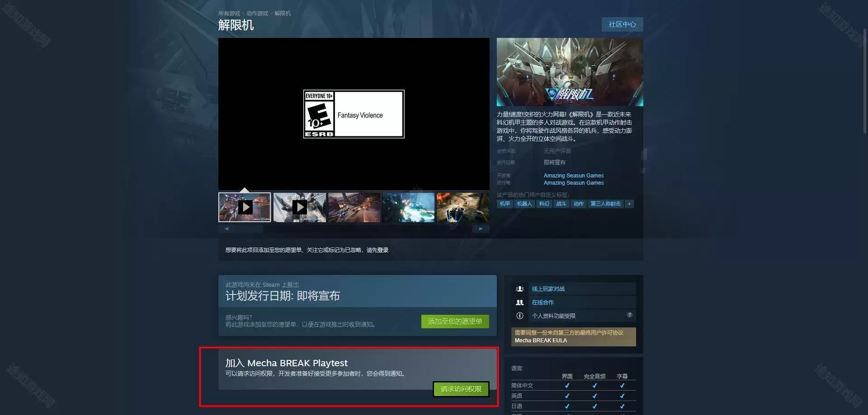Viewport: 868px width, 415px height.
Task: Click the plus icon to add tag
Action: coord(629,204)
